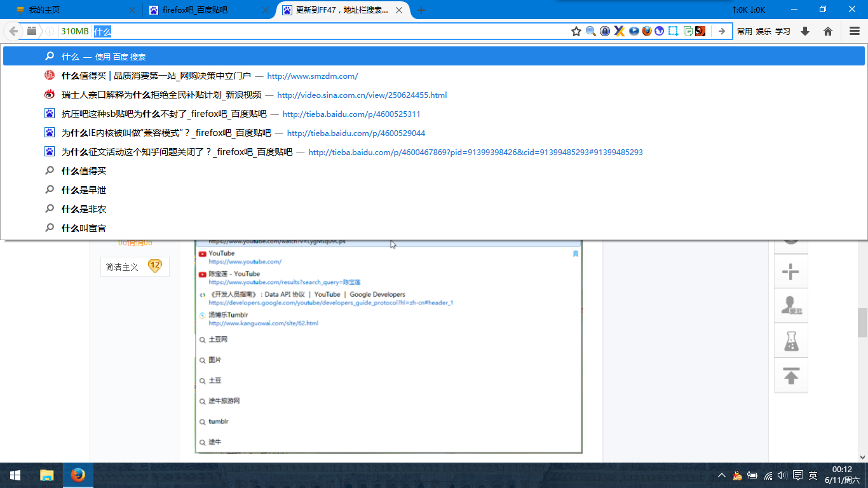Click the scrollbar down arrow
The image size is (868, 488).
click(x=862, y=457)
